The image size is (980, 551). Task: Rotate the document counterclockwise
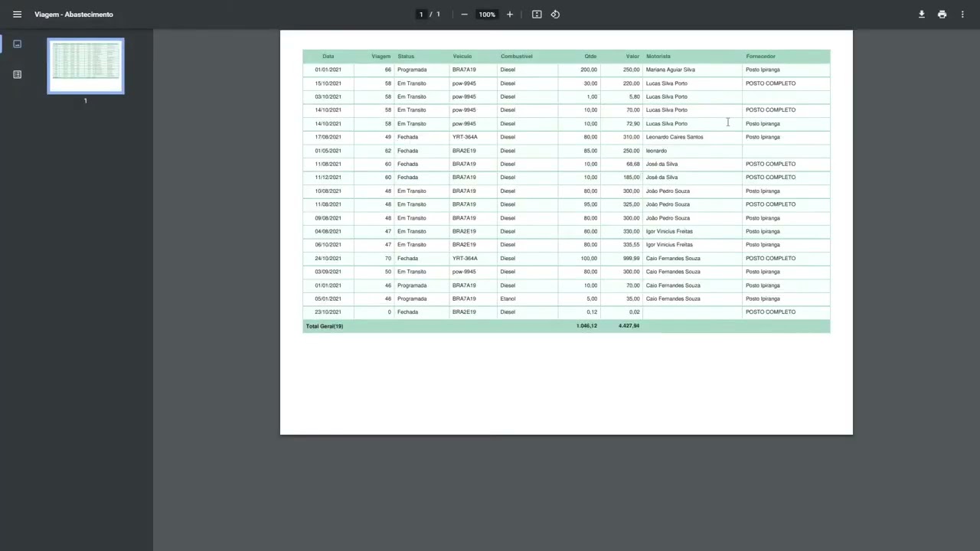(x=555, y=15)
